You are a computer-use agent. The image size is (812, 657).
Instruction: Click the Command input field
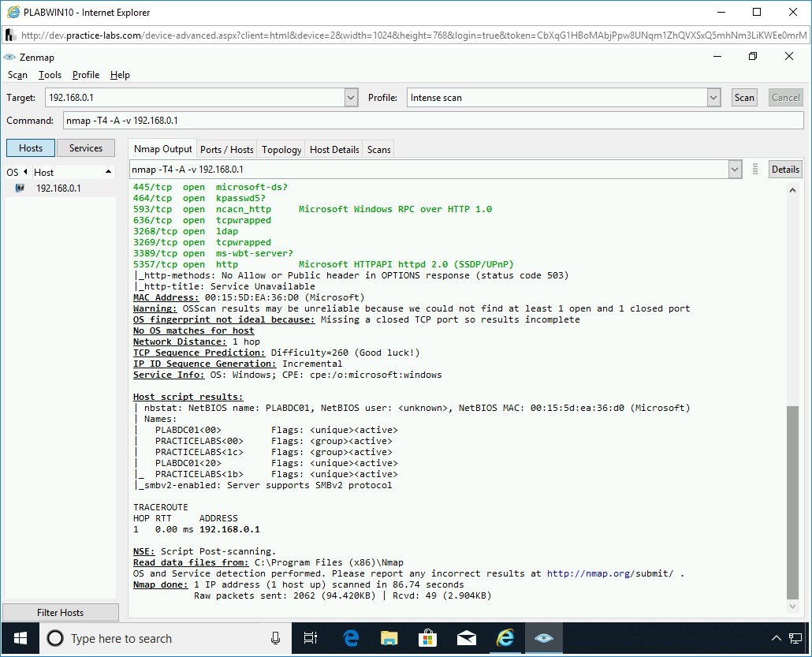coord(433,121)
